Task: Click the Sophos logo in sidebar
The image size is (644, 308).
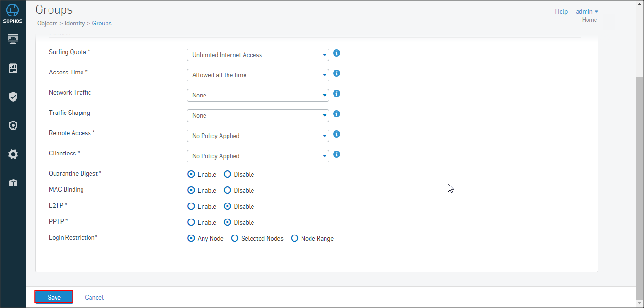Action: coord(13,13)
